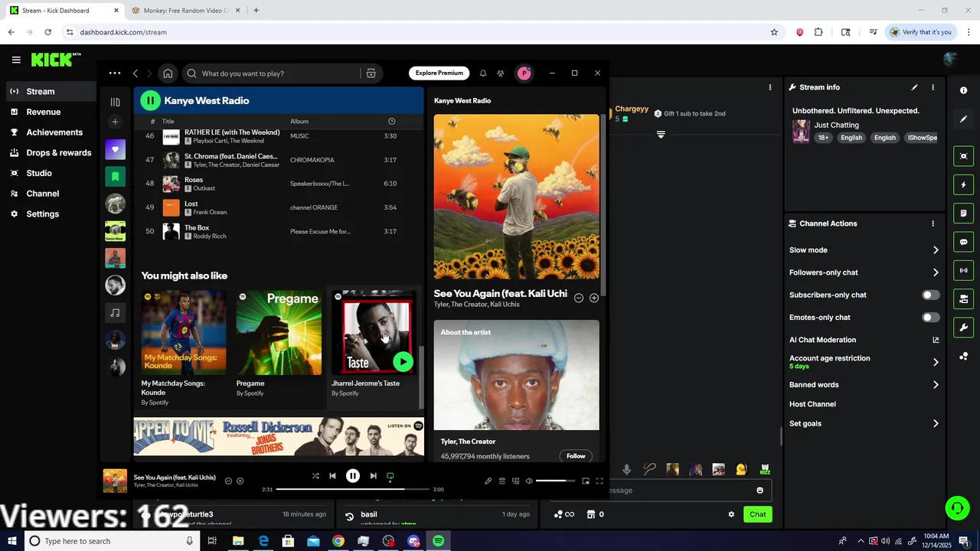Pause playback in the Spotify player bar
Image resolution: width=980 pixels, height=551 pixels.
353,476
